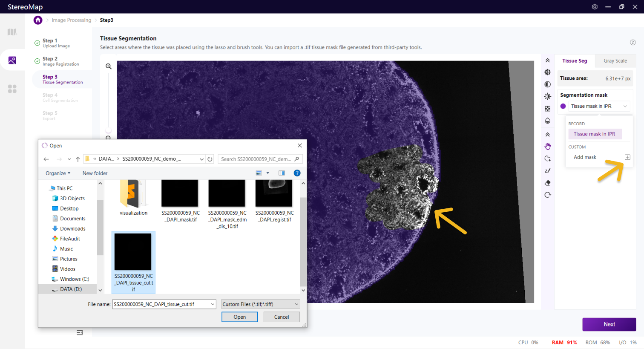Image resolution: width=644 pixels, height=349 pixels.
Task: Select the SS200000059_NC_DAPI_regist.tif thumbnail
Action: point(274,201)
